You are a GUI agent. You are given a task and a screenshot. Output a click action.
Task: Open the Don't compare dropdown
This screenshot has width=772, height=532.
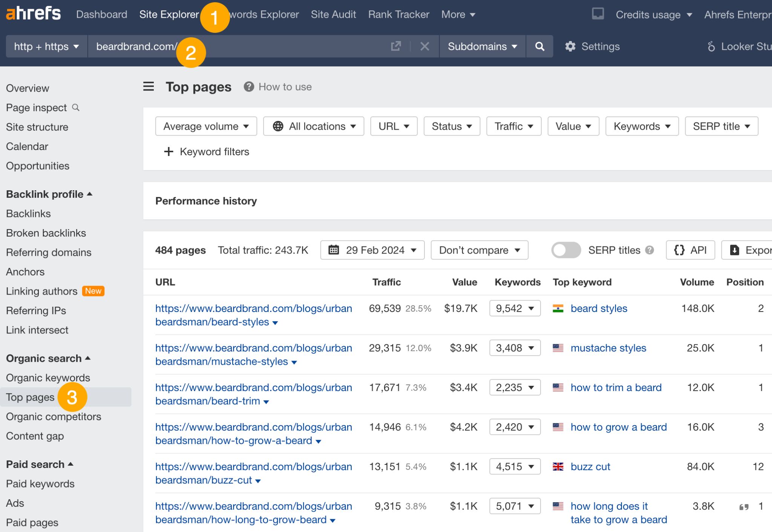[479, 250]
